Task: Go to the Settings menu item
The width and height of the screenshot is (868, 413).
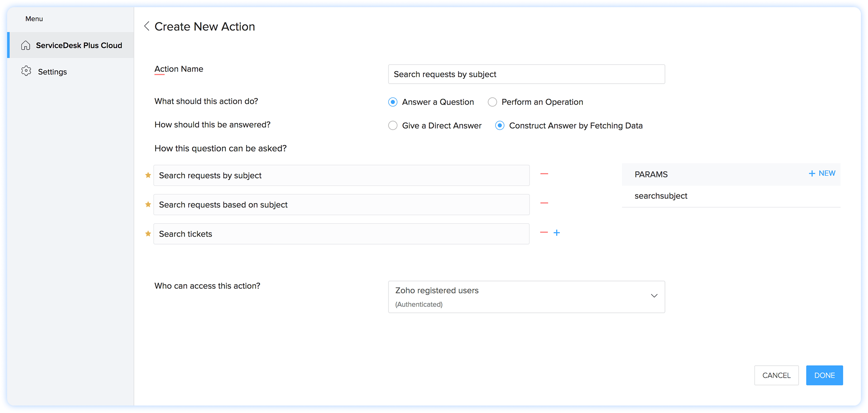Action: (52, 72)
